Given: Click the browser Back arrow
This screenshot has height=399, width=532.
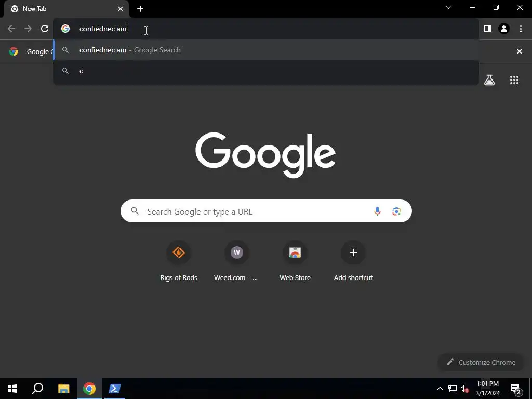Looking at the screenshot, I should click(x=11, y=29).
